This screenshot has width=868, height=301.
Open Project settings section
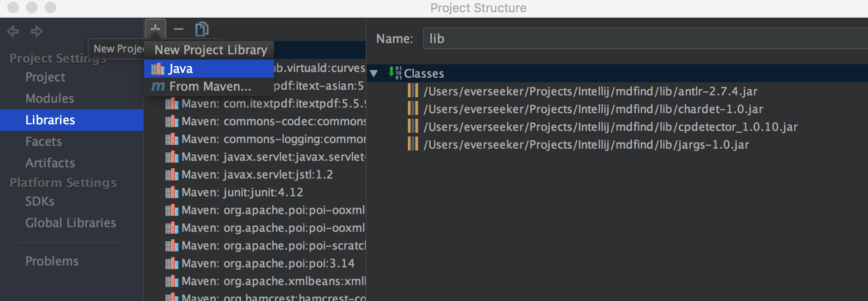pyautogui.click(x=45, y=77)
